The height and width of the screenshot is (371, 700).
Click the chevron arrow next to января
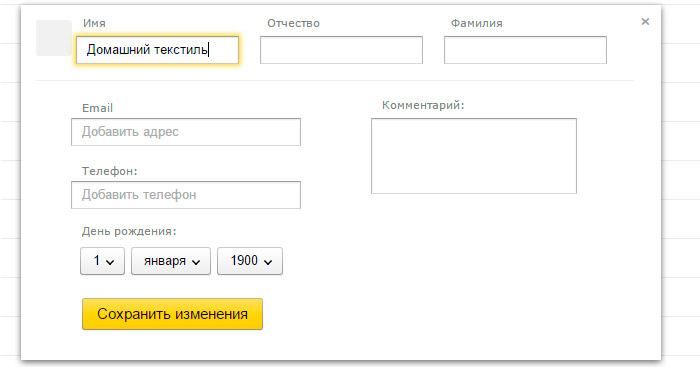tap(196, 262)
